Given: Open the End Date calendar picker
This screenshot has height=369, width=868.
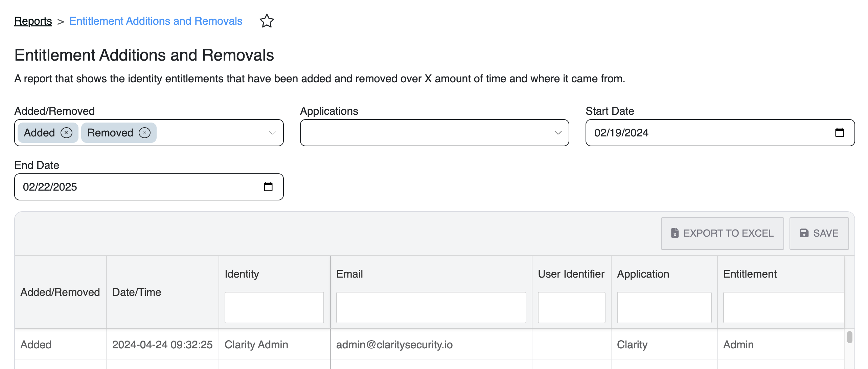Looking at the screenshot, I should pos(268,187).
